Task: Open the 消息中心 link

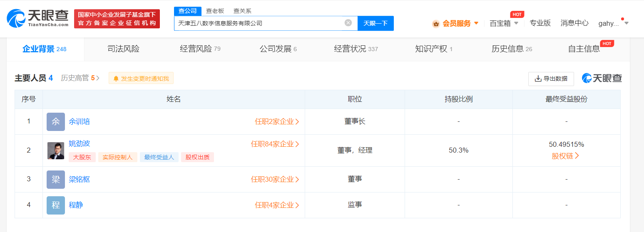Action: [574, 23]
